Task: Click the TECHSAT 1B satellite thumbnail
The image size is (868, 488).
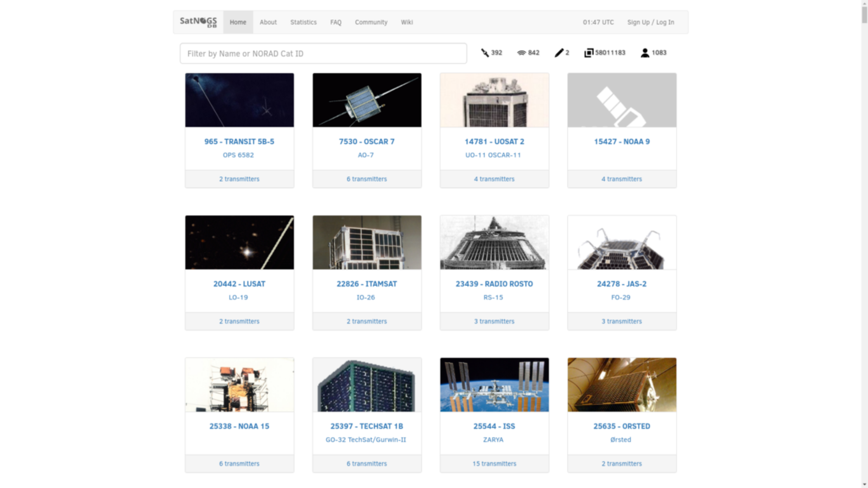Action: [367, 384]
